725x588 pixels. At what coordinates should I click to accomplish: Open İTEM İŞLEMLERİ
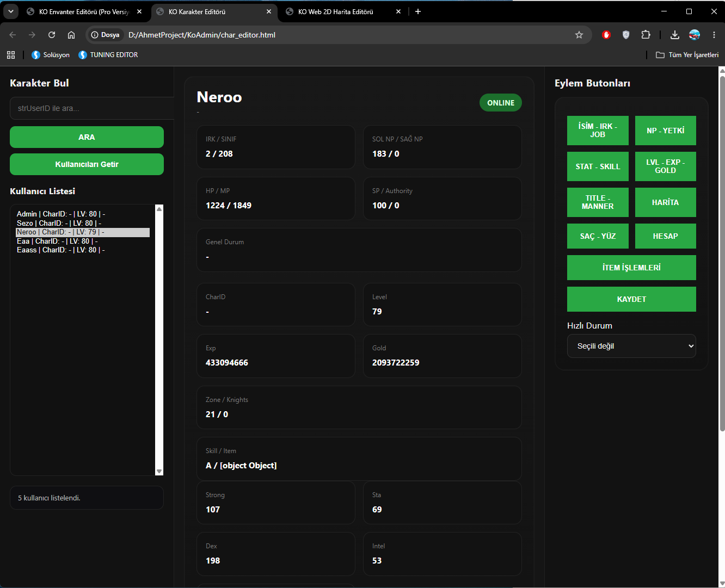pyautogui.click(x=631, y=268)
